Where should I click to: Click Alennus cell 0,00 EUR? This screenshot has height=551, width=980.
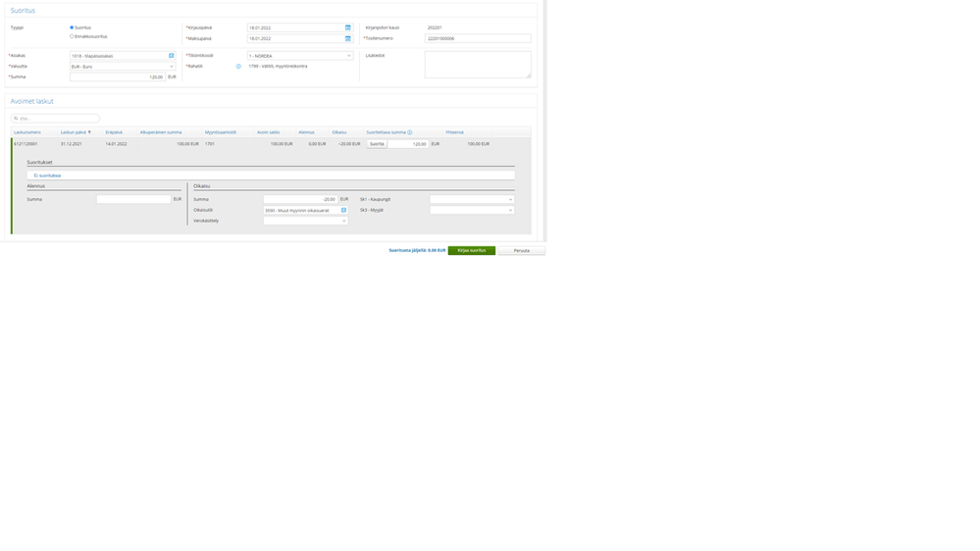point(317,144)
